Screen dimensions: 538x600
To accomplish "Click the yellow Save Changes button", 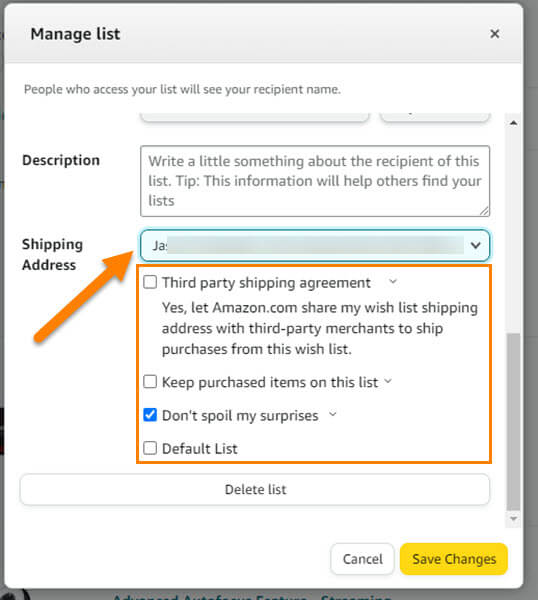I will pos(454,559).
